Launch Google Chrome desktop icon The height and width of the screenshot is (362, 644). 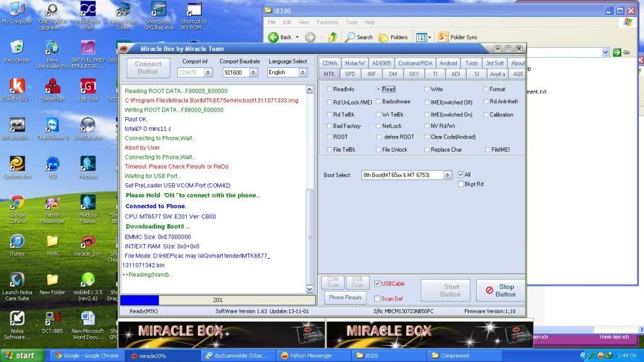point(17,210)
